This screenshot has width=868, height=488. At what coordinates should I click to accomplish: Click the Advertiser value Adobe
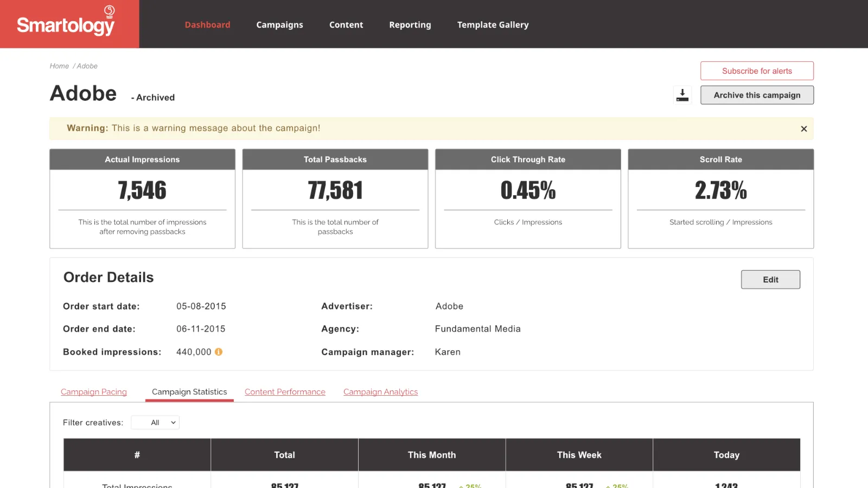[x=449, y=306]
